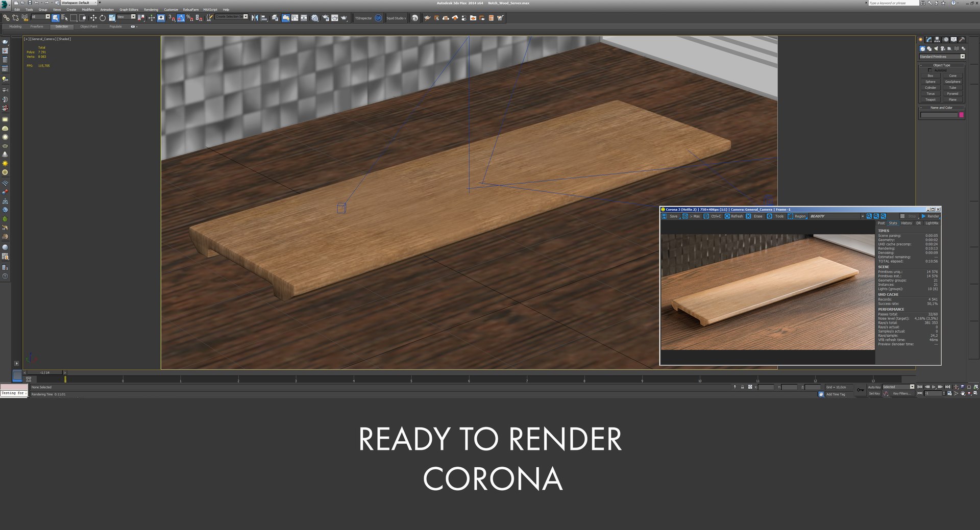Open Render Setup icon

click(x=325, y=18)
